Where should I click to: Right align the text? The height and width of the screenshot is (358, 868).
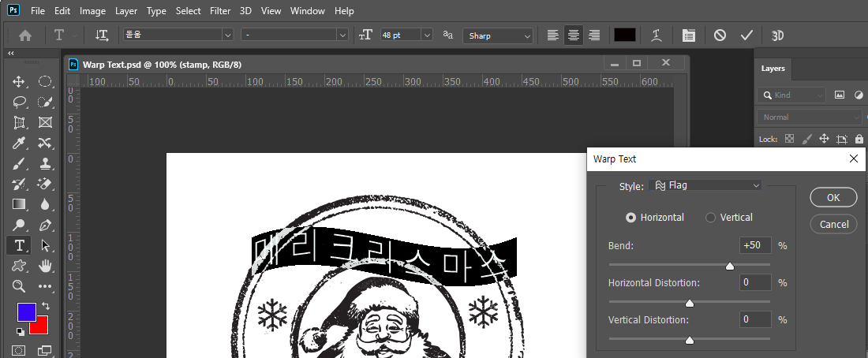tap(594, 35)
